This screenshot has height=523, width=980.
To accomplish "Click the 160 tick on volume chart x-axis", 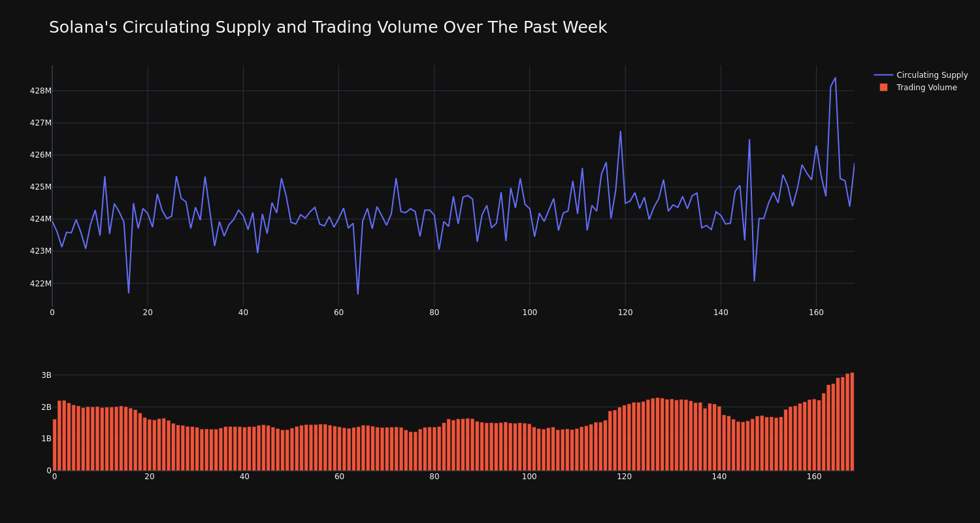I will tap(814, 477).
